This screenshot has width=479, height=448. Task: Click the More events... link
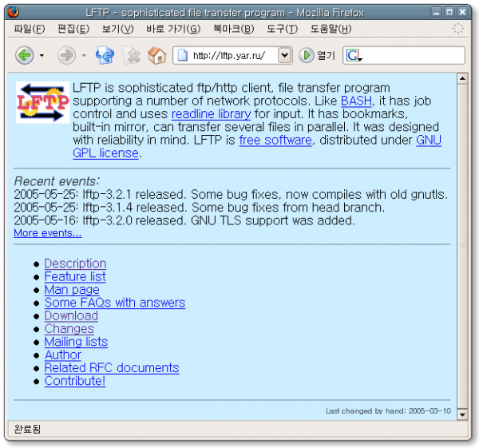pyautogui.click(x=48, y=233)
